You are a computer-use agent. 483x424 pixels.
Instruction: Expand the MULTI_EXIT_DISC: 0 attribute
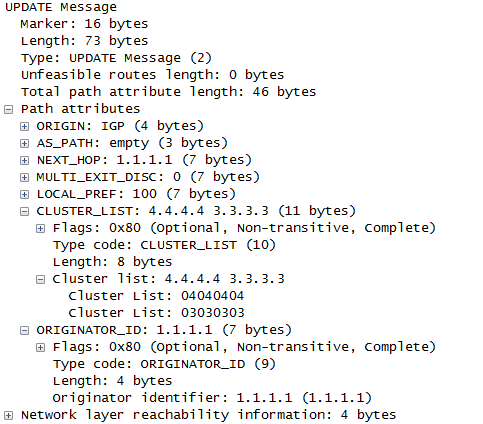(24, 177)
